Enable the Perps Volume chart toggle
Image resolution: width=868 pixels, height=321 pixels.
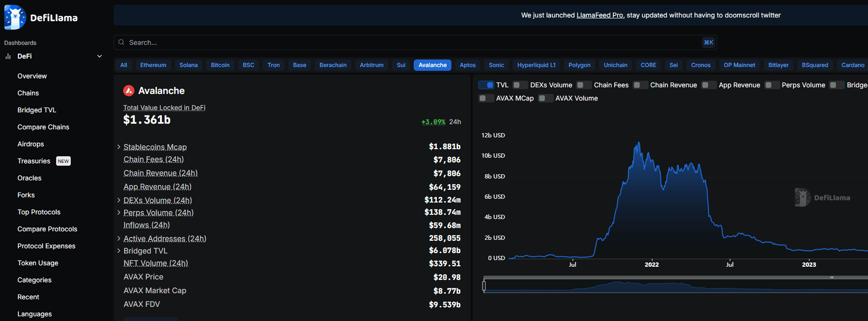click(772, 85)
